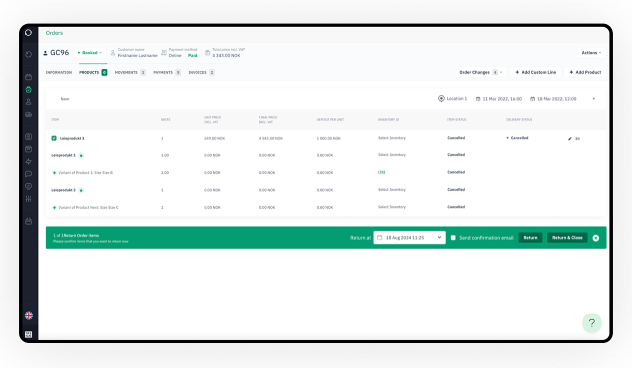This screenshot has height=368, width=632.
Task: Open the history clock icon in sidebar
Action: pos(29,54)
